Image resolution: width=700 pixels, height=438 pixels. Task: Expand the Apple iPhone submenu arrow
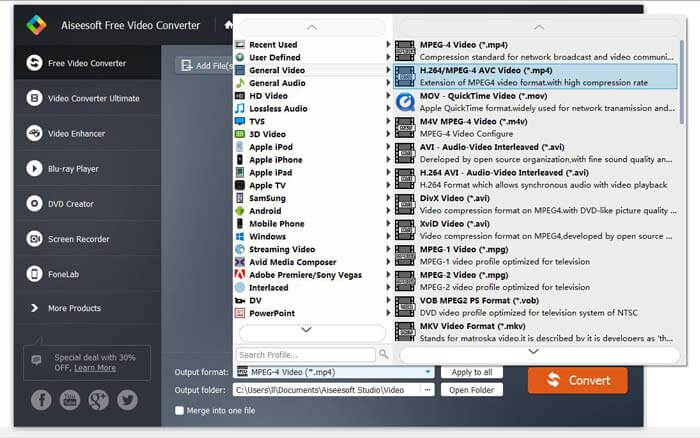pyautogui.click(x=388, y=159)
